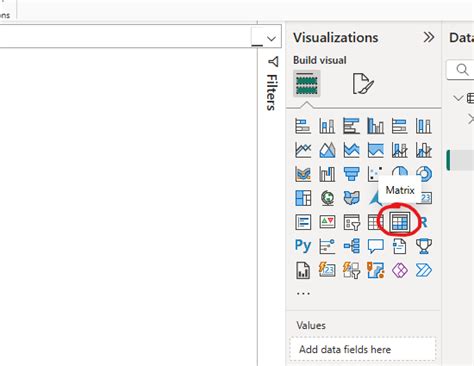Insert a Decomposition tree visual
The image size is (474, 366).
pyautogui.click(x=351, y=246)
